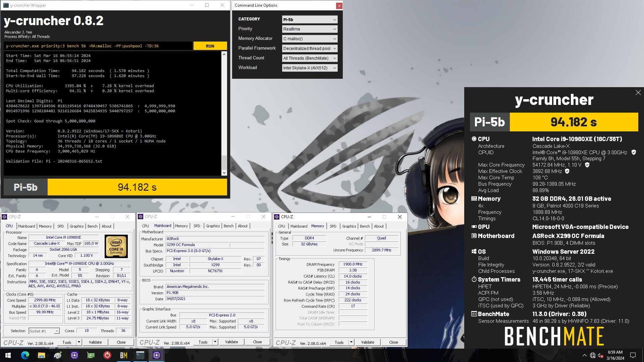644x362 pixels.
Task: Click the red power button taskbar icon
Action: [x=107, y=355]
